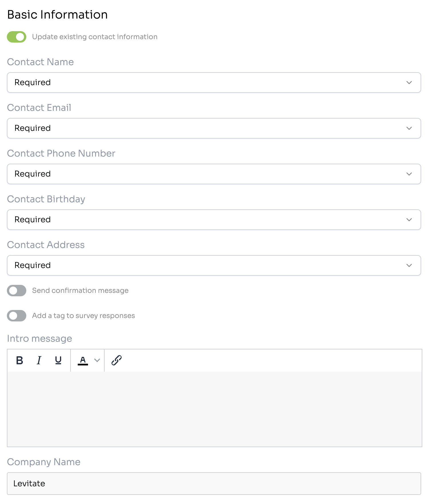
Task: Click the insert link icon
Action: pyautogui.click(x=117, y=360)
